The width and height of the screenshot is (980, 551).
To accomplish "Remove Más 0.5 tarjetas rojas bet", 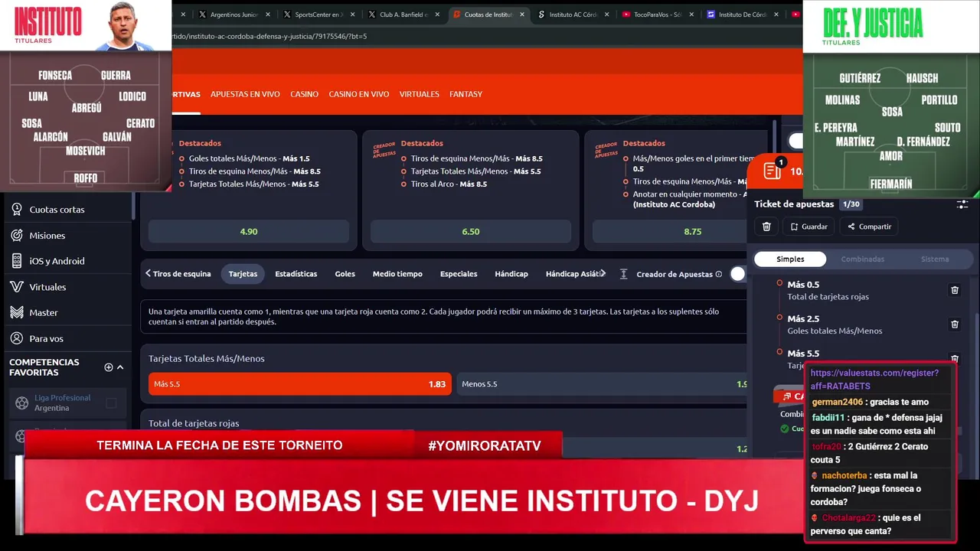I will (x=955, y=290).
